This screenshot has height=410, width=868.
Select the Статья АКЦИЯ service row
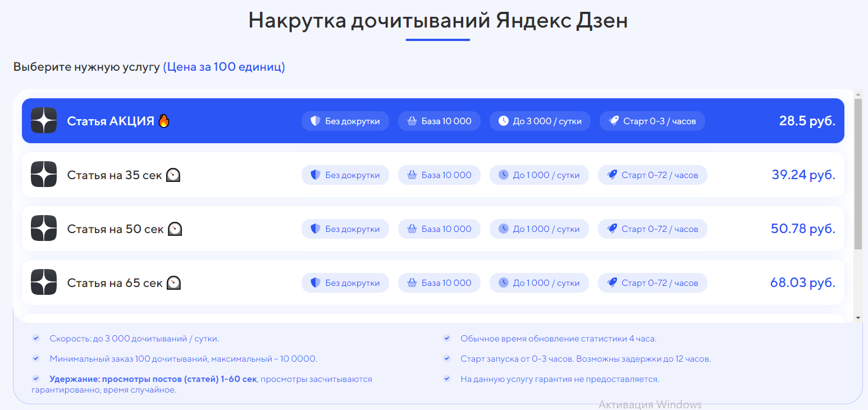433,121
